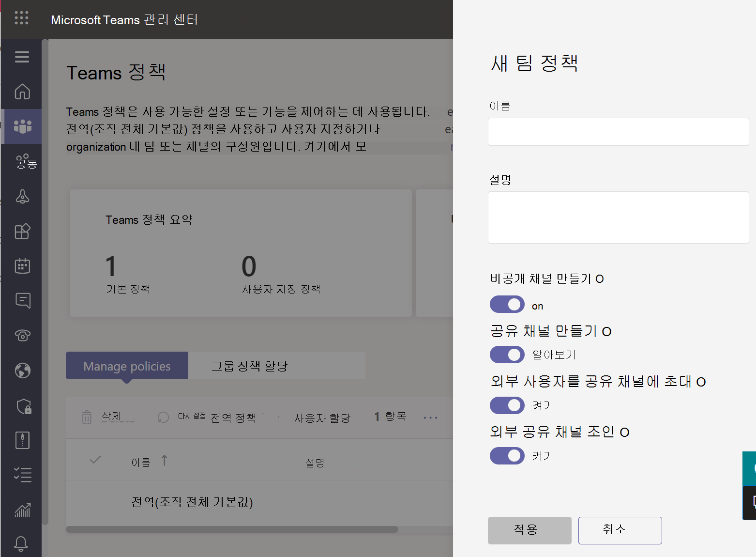
Task: Open the Notifications bell icon
Action: point(21,544)
